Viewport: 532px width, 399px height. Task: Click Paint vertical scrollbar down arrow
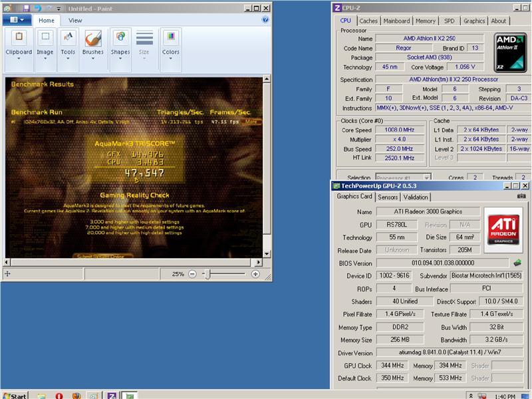[x=267, y=253]
